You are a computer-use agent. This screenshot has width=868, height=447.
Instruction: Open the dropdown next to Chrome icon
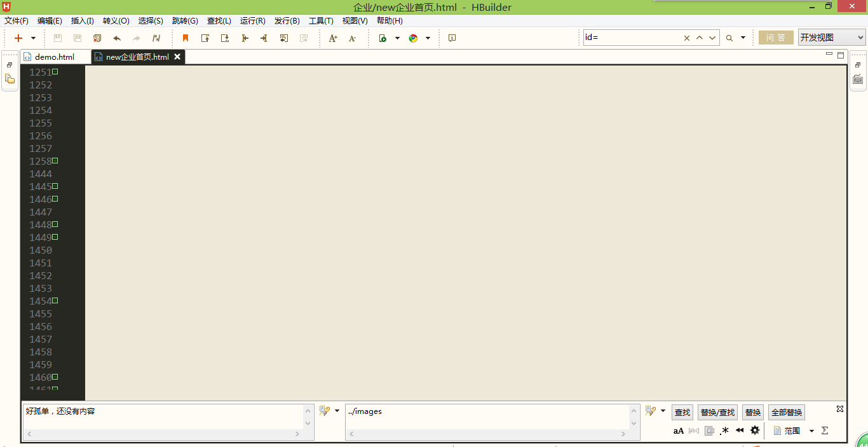coord(428,38)
